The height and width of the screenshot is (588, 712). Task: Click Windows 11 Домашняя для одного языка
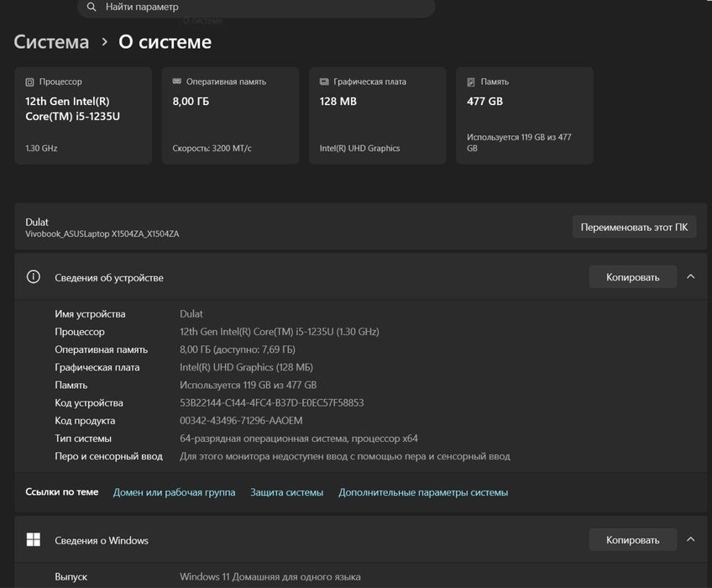coord(270,576)
